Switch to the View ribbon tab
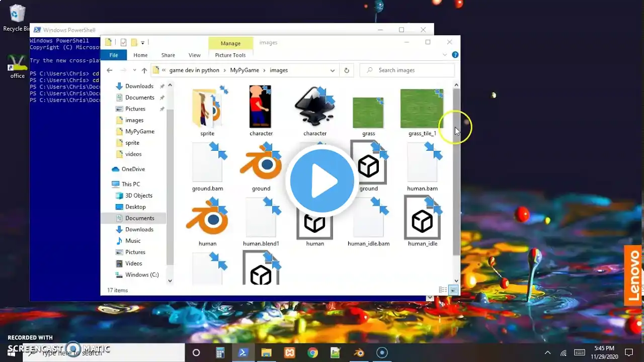This screenshot has height=362, width=644. coord(195,55)
